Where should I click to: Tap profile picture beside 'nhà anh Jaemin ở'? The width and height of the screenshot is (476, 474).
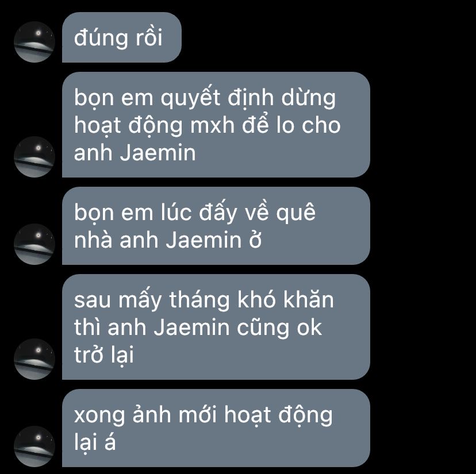(x=34, y=244)
